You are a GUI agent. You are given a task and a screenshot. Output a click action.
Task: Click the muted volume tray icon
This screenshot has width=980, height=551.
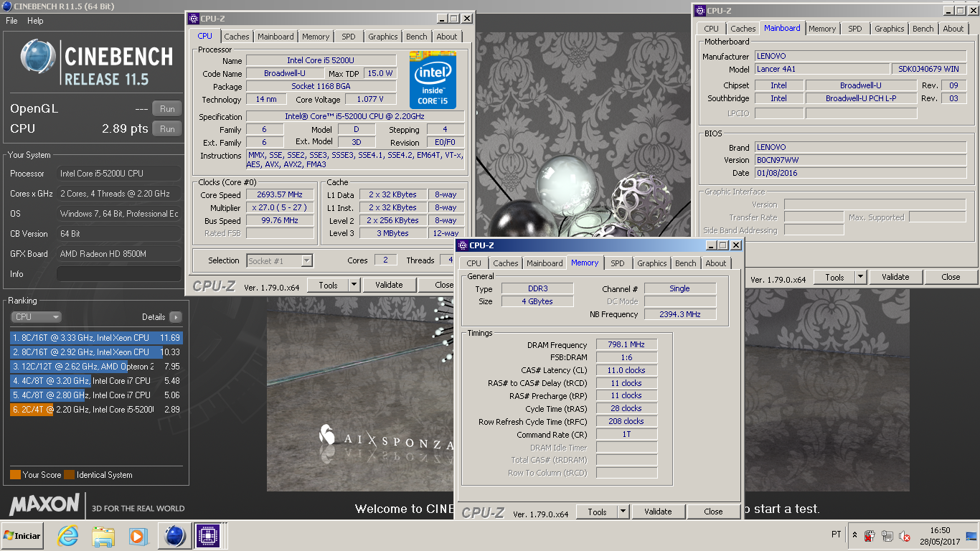coord(905,536)
